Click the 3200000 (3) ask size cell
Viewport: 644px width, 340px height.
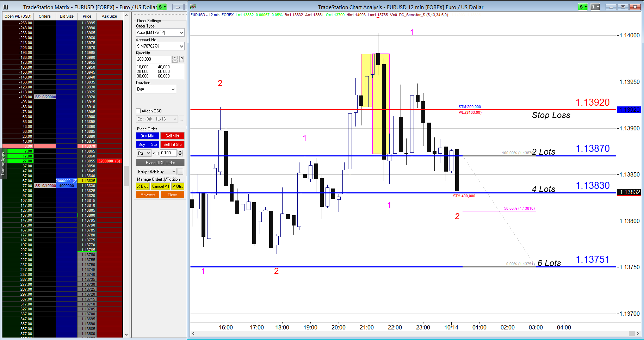tap(110, 161)
